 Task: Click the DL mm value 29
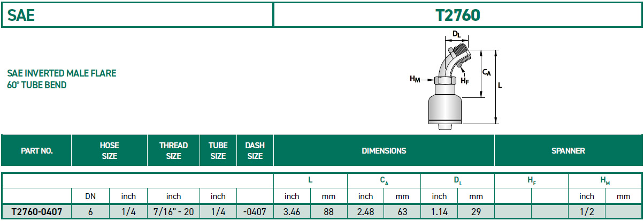click(476, 212)
